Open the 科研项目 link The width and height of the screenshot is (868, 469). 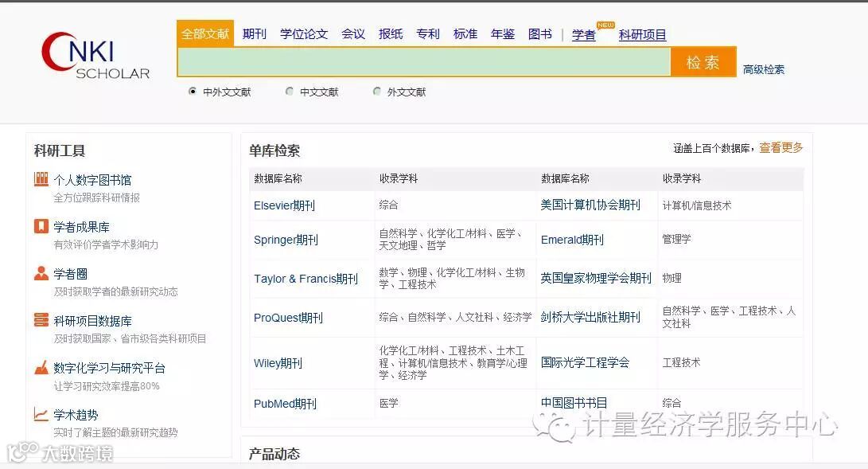[642, 35]
